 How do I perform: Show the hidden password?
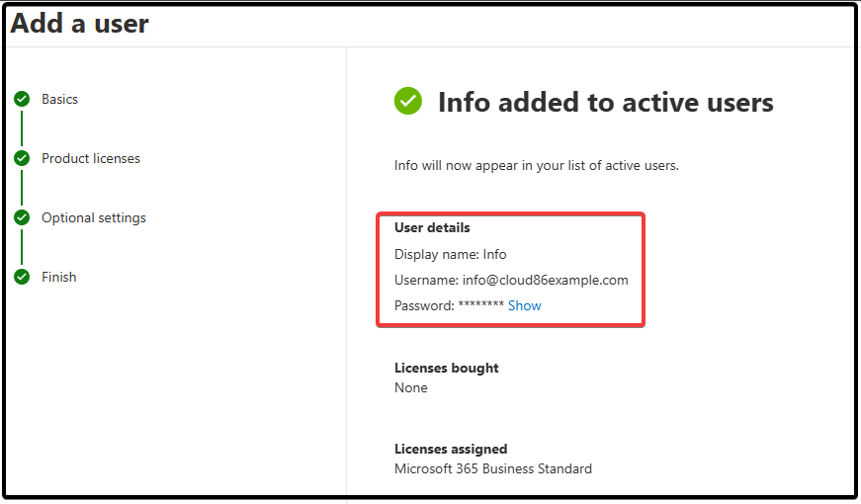pyautogui.click(x=524, y=305)
